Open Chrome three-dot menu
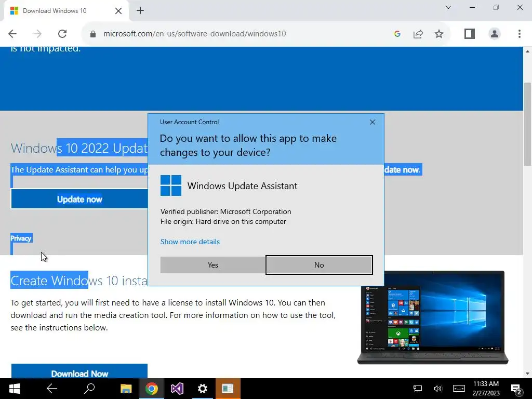Viewport: 532px width, 399px height. (x=519, y=34)
